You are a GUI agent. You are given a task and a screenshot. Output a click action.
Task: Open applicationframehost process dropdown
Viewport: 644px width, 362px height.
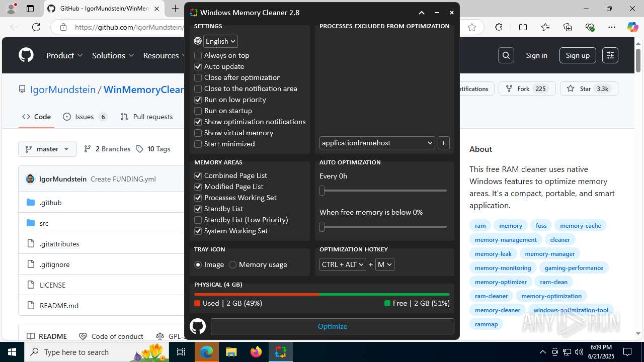click(377, 143)
